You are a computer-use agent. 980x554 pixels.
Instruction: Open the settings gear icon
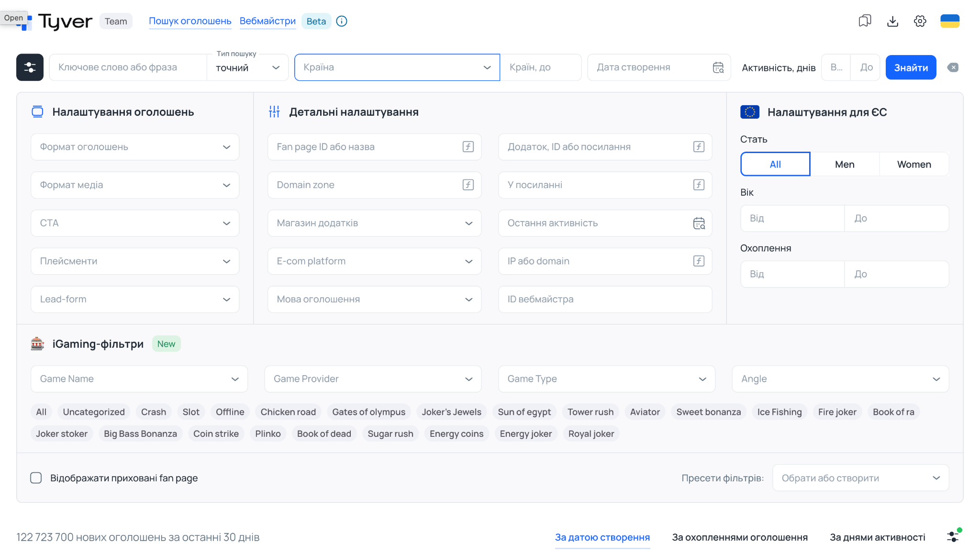[920, 21]
